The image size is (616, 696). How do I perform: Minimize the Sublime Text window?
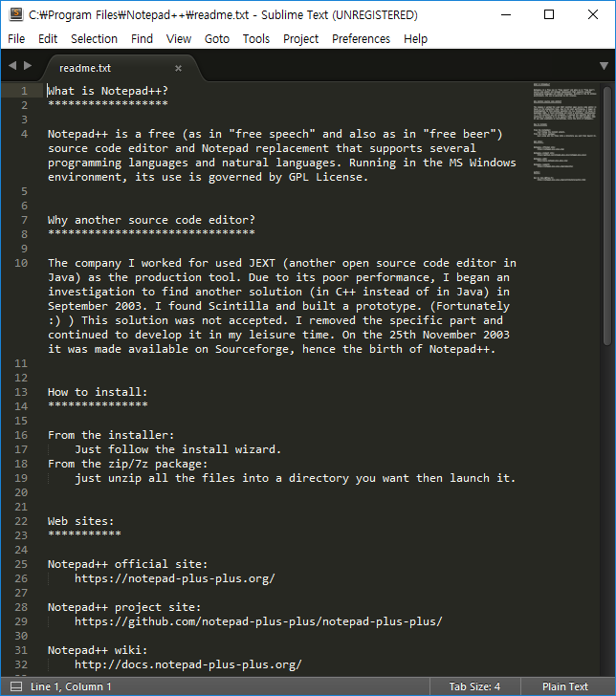point(506,14)
